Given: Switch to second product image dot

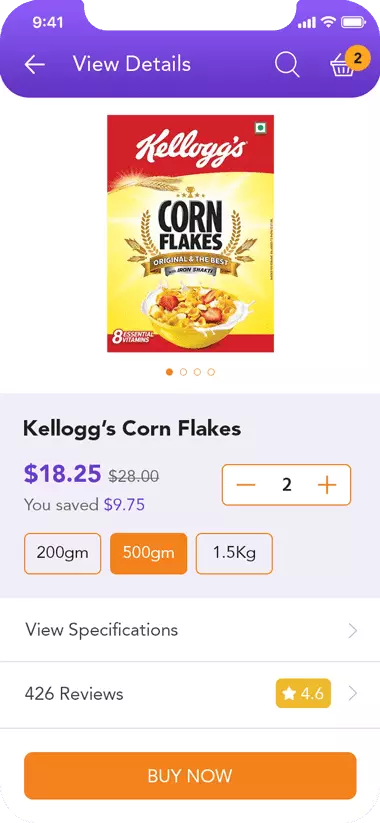Looking at the screenshot, I should (183, 372).
